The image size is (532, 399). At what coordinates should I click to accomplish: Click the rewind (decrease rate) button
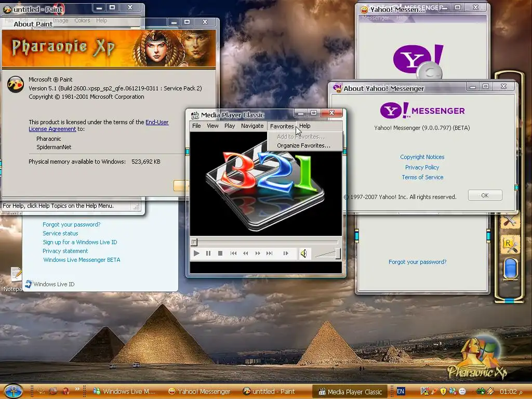246,253
